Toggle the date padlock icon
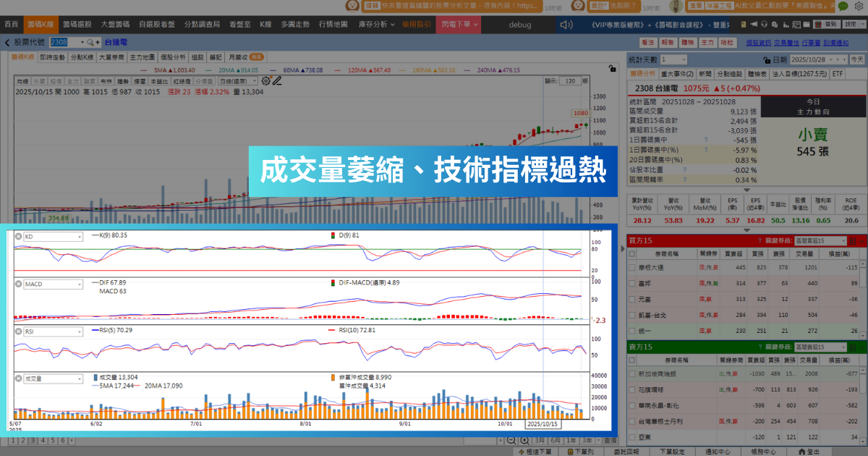 (767, 59)
